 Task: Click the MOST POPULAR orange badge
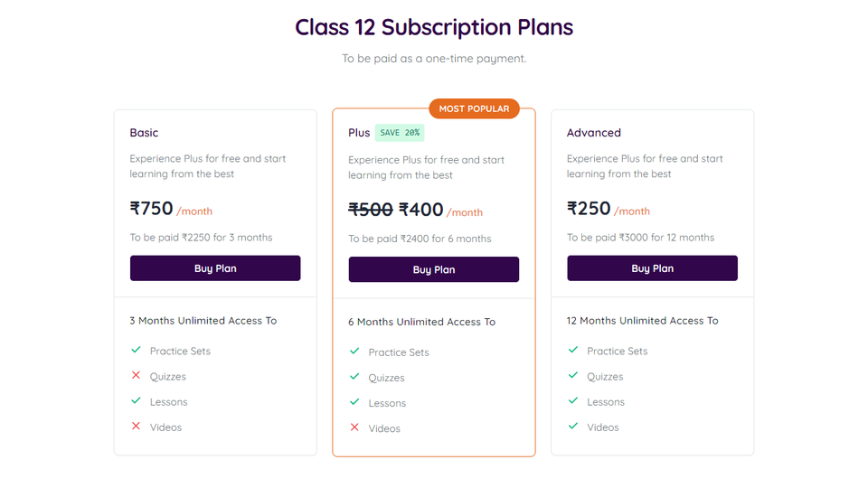click(474, 108)
